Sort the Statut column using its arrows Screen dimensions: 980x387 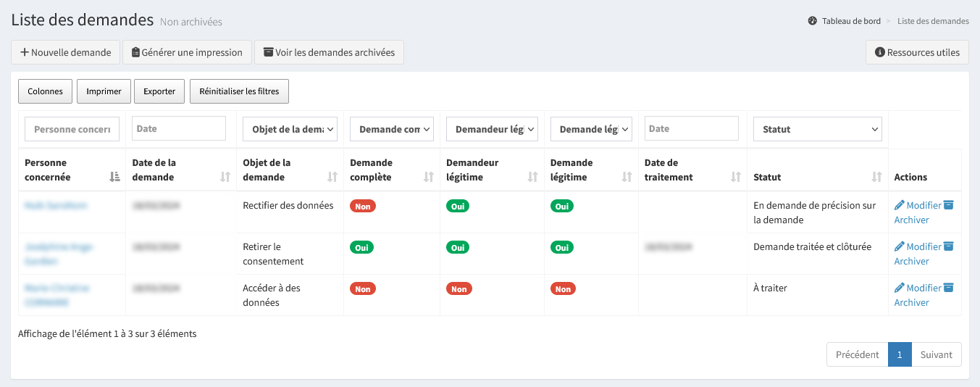[876, 177]
